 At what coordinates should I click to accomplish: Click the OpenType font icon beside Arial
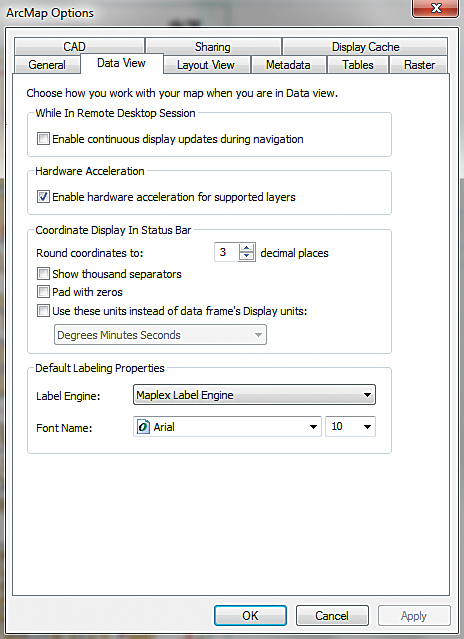pos(143,427)
